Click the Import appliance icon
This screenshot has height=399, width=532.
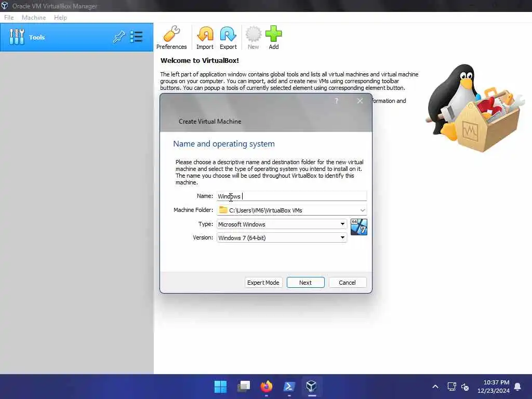tap(205, 37)
